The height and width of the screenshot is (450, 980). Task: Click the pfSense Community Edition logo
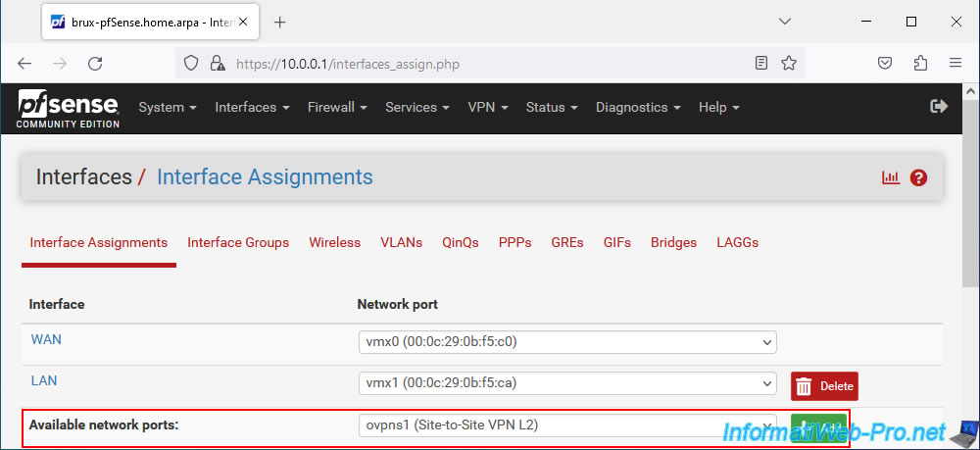click(x=69, y=109)
